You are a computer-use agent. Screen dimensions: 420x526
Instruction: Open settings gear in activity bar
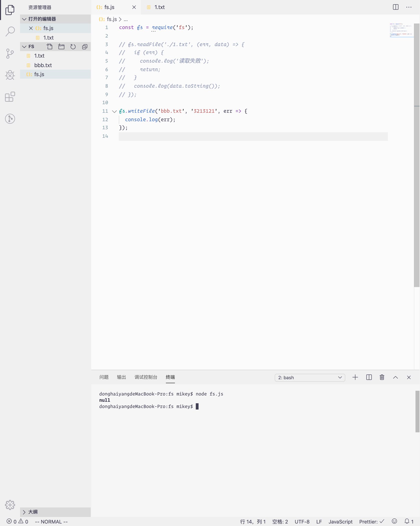[x=10, y=505]
